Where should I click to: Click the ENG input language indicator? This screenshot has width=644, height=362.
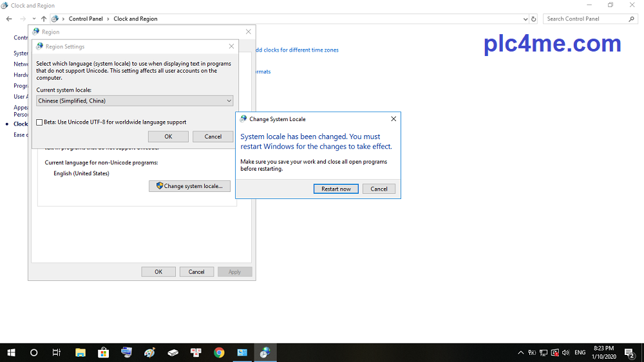click(580, 352)
